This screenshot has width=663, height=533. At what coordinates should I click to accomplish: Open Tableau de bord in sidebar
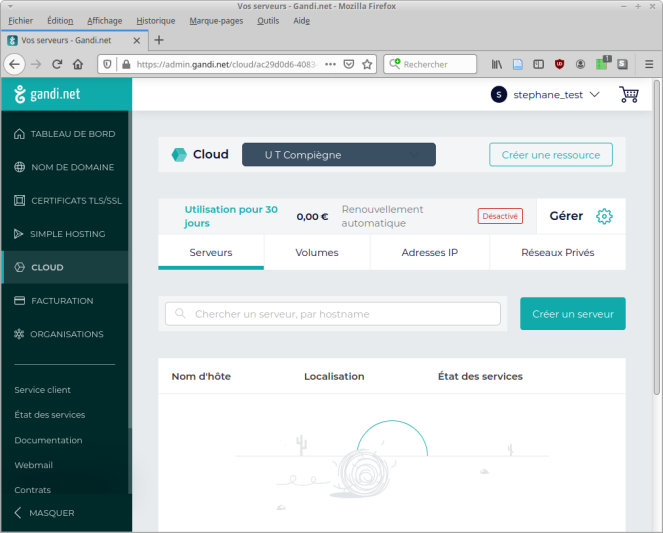(65, 134)
